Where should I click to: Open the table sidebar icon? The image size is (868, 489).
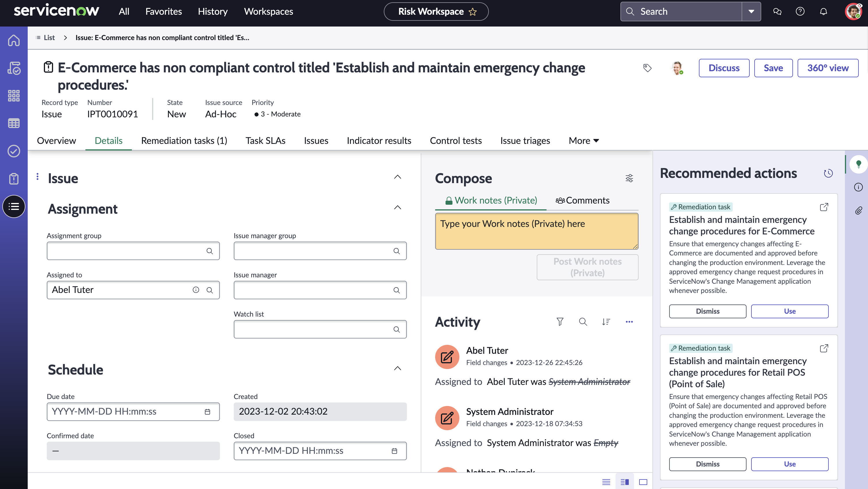point(14,123)
